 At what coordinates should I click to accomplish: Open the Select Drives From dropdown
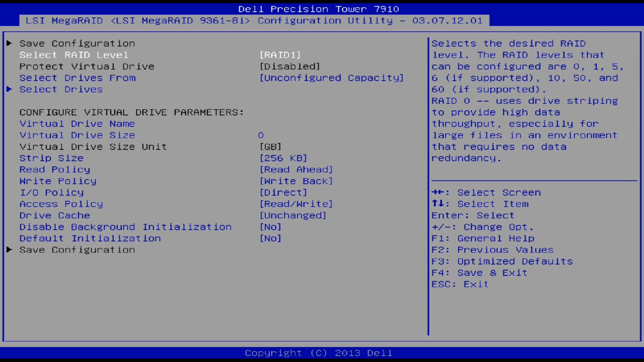[x=332, y=78]
